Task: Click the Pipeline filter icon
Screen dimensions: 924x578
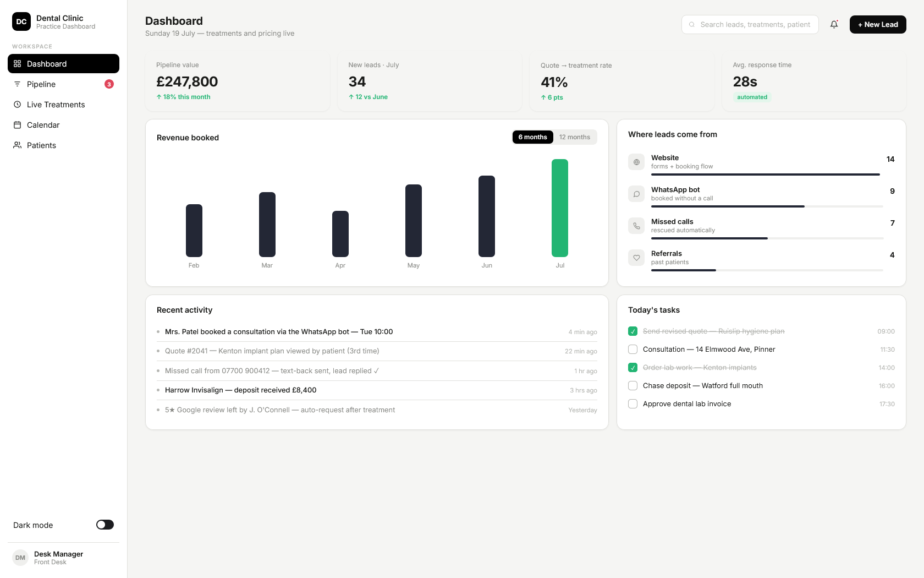Action: (17, 84)
